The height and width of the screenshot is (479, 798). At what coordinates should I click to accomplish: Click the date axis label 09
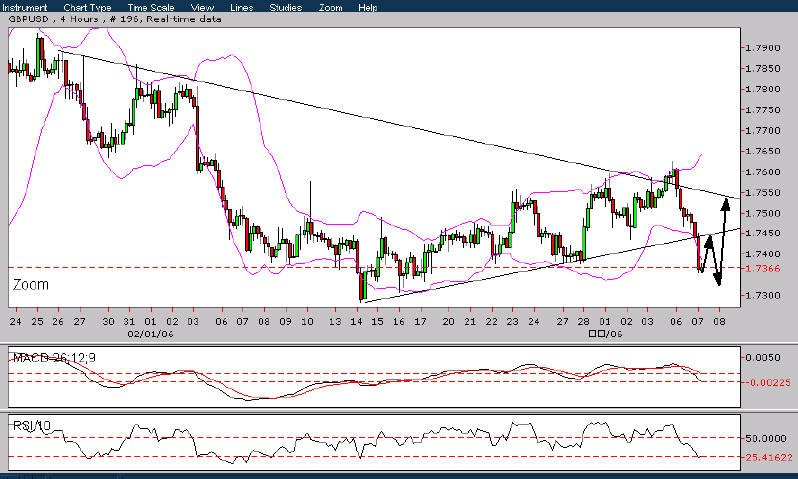(x=286, y=322)
